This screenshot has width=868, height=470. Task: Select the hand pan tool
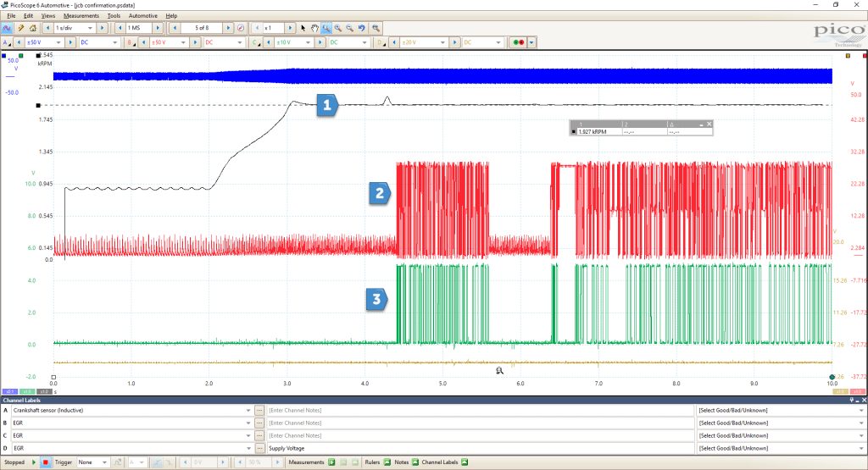315,28
